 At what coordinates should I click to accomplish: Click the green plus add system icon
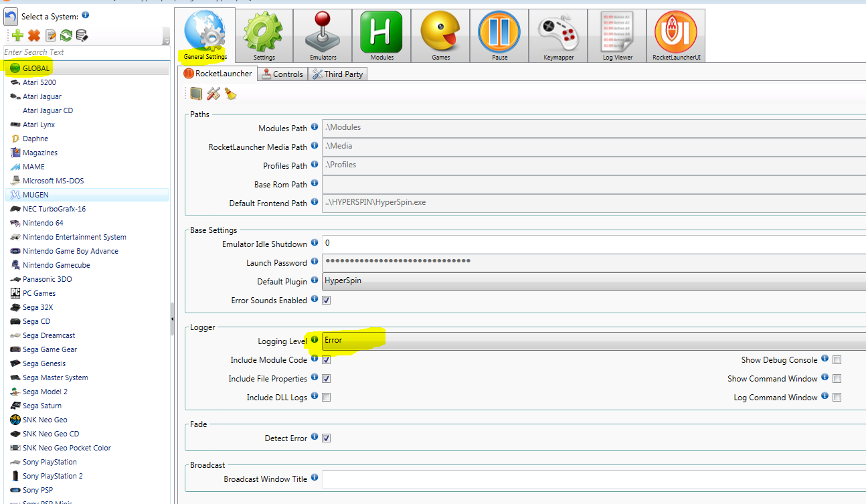[x=17, y=35]
